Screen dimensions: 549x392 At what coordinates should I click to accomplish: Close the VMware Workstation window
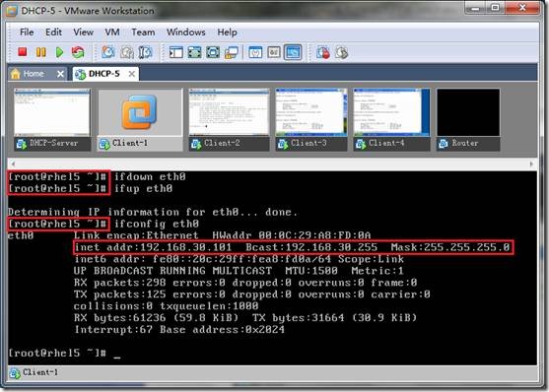pyautogui.click(x=522, y=8)
